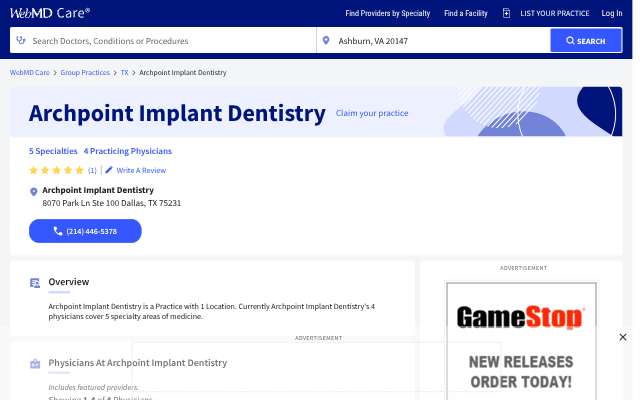Jump to 5 Specialties
Viewport: 640px width, 400px height.
[x=53, y=151]
